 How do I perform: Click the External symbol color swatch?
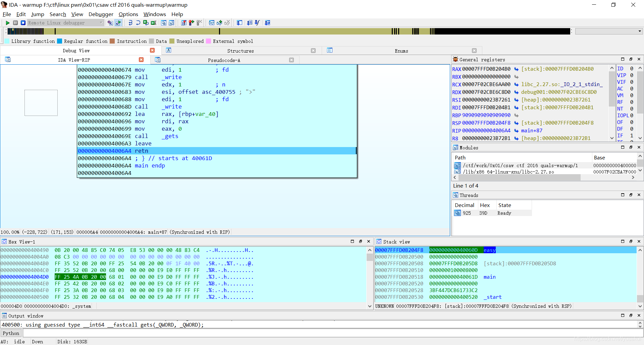(208, 41)
